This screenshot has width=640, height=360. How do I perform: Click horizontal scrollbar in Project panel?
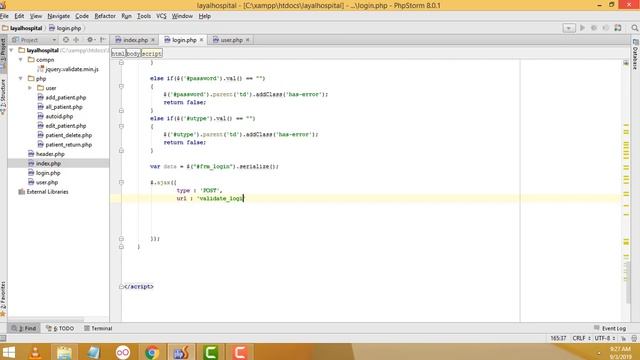[x=46, y=319]
